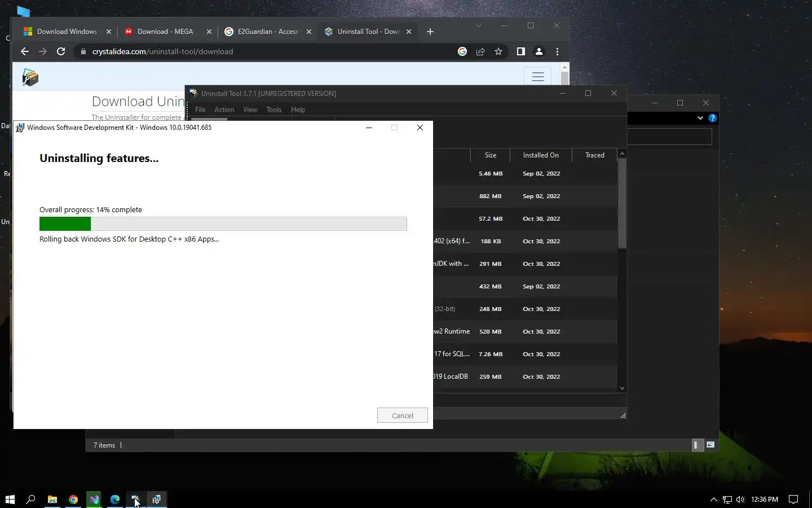Click the 5.46 MB size cell
The width and height of the screenshot is (812, 508).
[x=491, y=174]
